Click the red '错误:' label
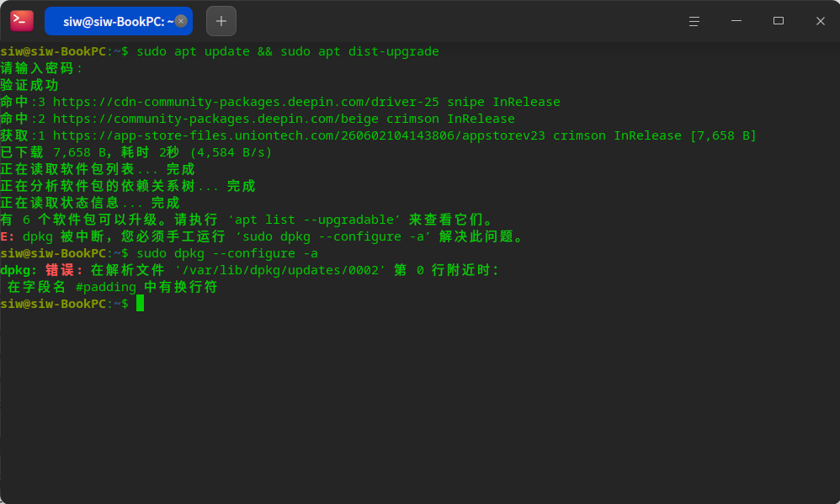The width and height of the screenshot is (840, 504). pos(64,270)
